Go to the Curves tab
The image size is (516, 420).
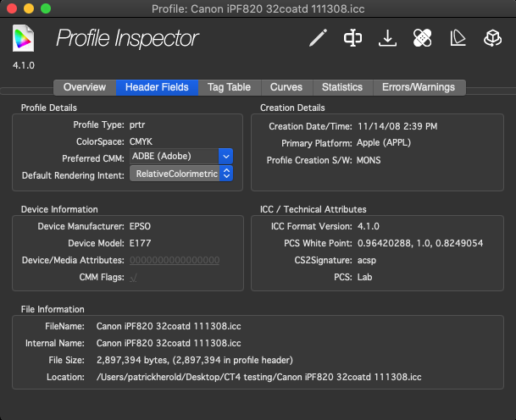coord(286,87)
